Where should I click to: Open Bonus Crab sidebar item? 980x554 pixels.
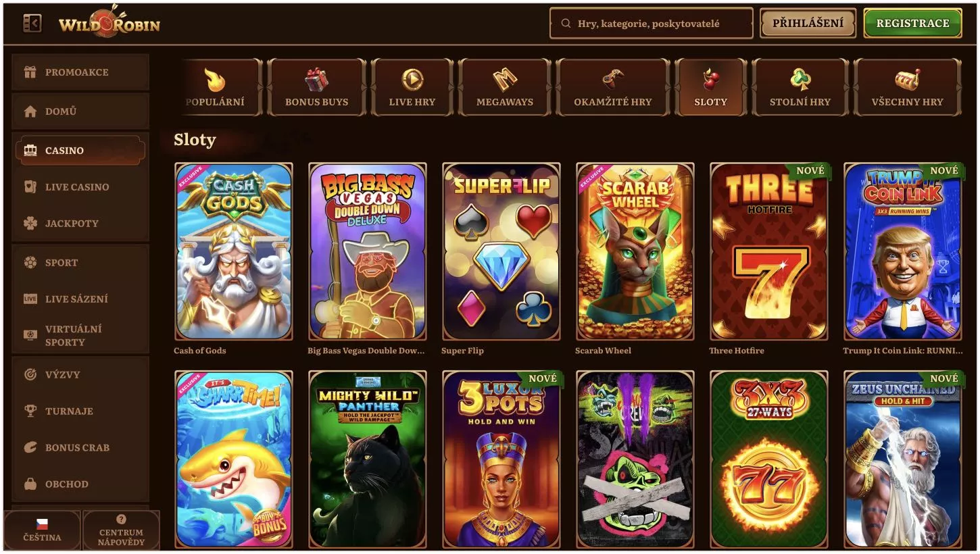click(80, 447)
